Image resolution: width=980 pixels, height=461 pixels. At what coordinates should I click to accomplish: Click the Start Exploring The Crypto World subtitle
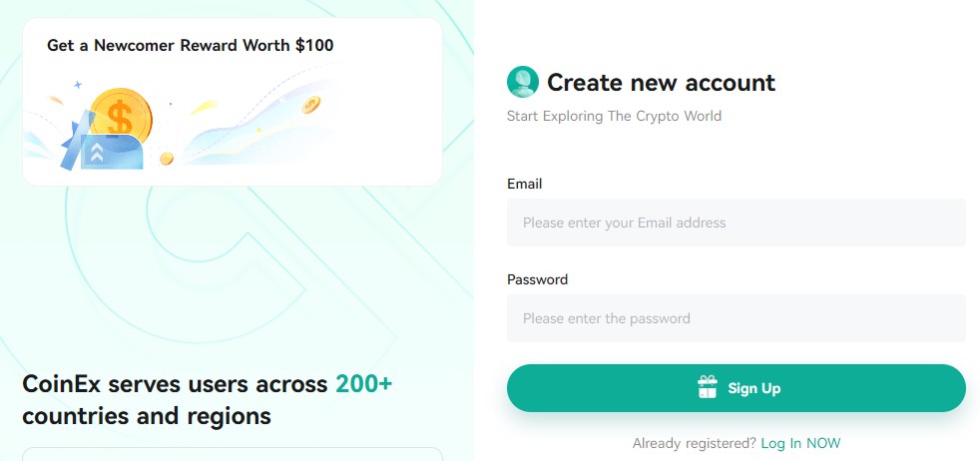click(x=615, y=116)
